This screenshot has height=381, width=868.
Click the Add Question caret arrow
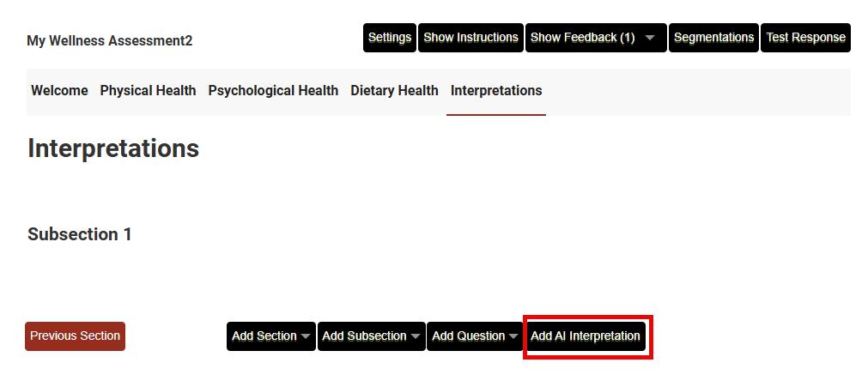[513, 336]
